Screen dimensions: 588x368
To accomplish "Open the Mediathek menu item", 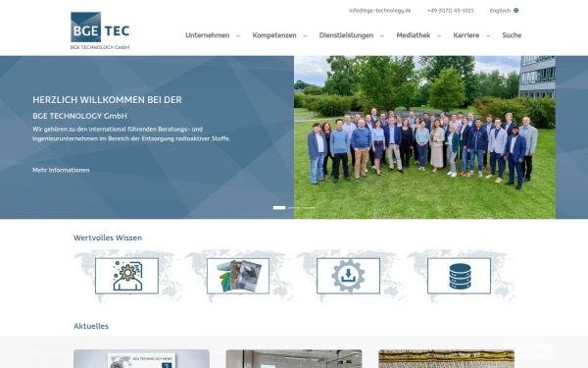I will point(414,35).
